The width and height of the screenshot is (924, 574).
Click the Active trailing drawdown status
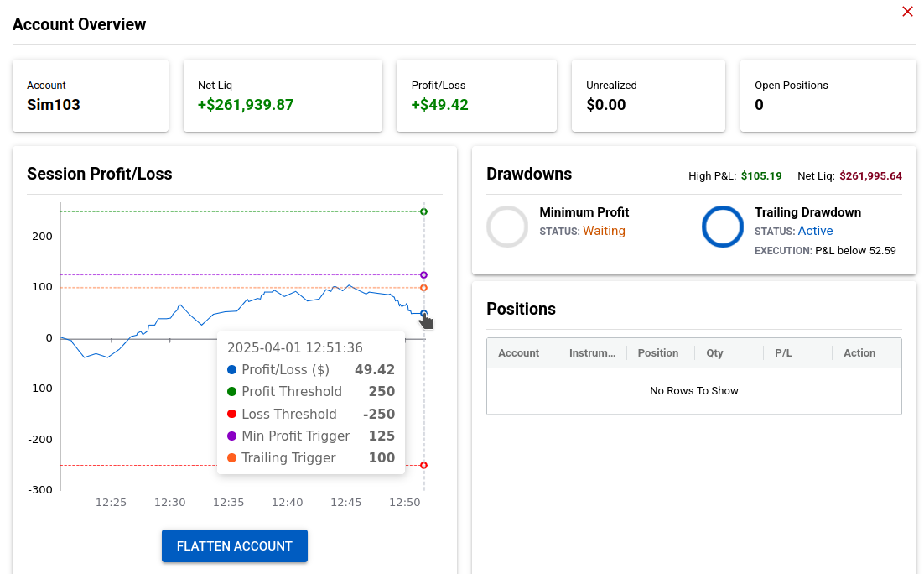(x=815, y=231)
